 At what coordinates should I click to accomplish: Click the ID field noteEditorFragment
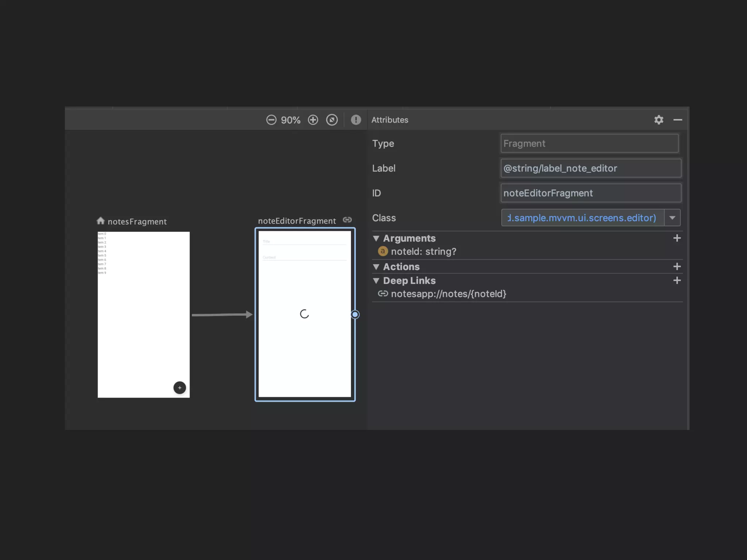(590, 193)
